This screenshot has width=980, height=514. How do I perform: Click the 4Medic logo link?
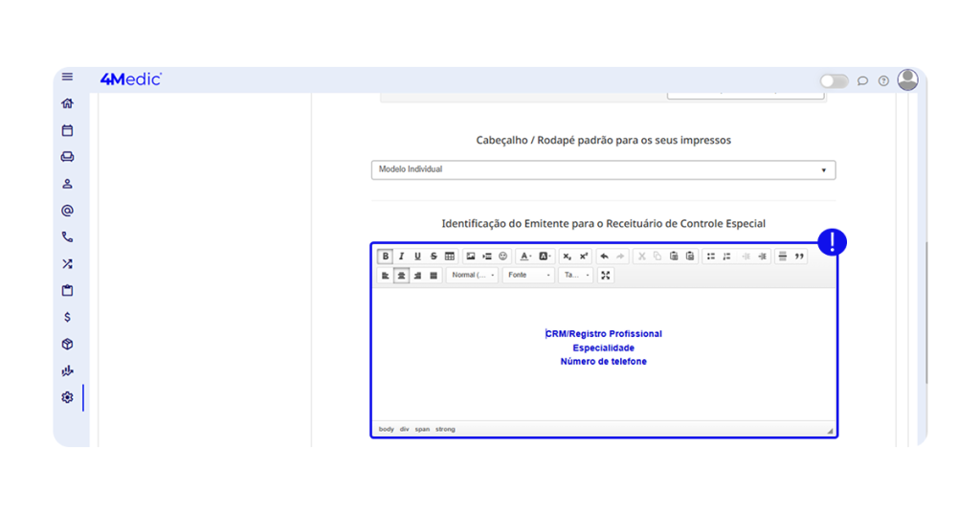(x=130, y=79)
